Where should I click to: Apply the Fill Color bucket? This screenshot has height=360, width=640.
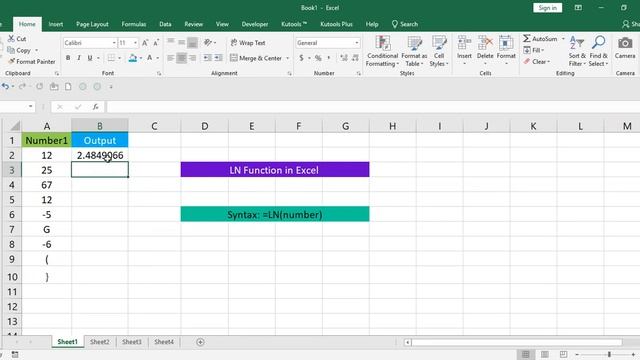click(133, 58)
